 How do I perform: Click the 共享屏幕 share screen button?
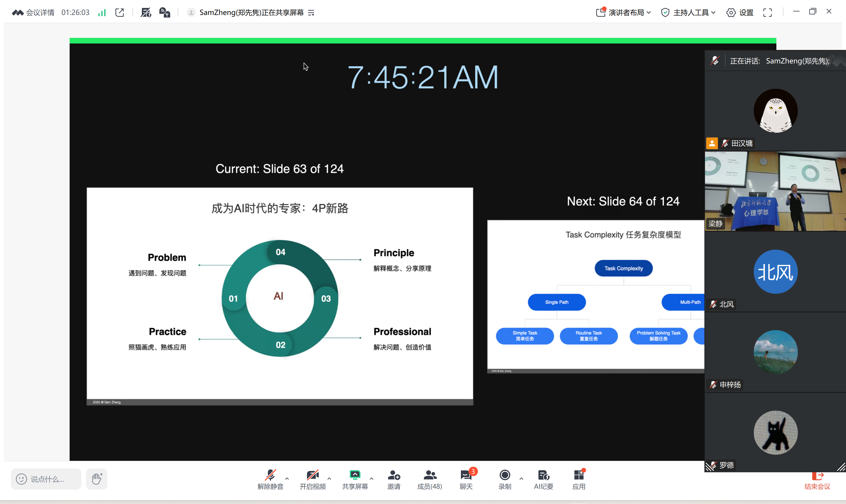point(355,479)
